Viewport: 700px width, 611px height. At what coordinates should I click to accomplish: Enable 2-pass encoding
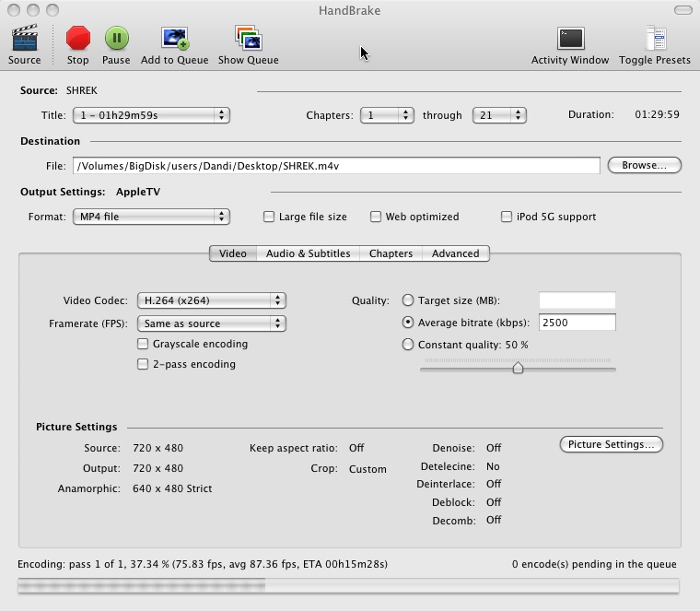(x=143, y=364)
